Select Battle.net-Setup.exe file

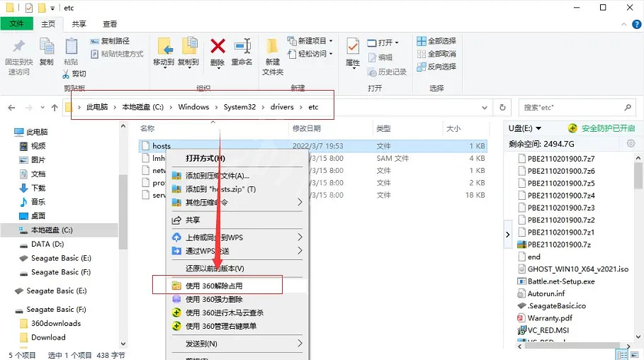tap(556, 281)
